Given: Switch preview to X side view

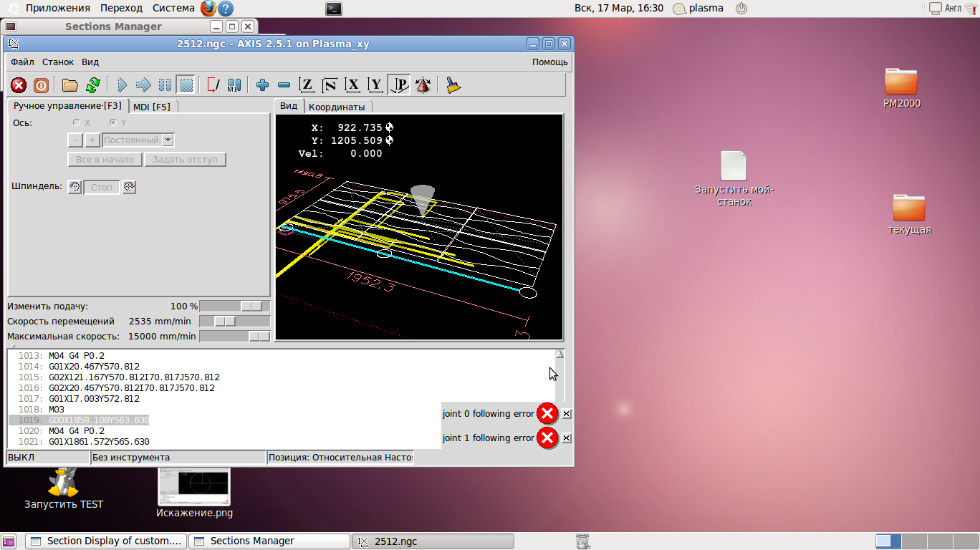Looking at the screenshot, I should [352, 86].
